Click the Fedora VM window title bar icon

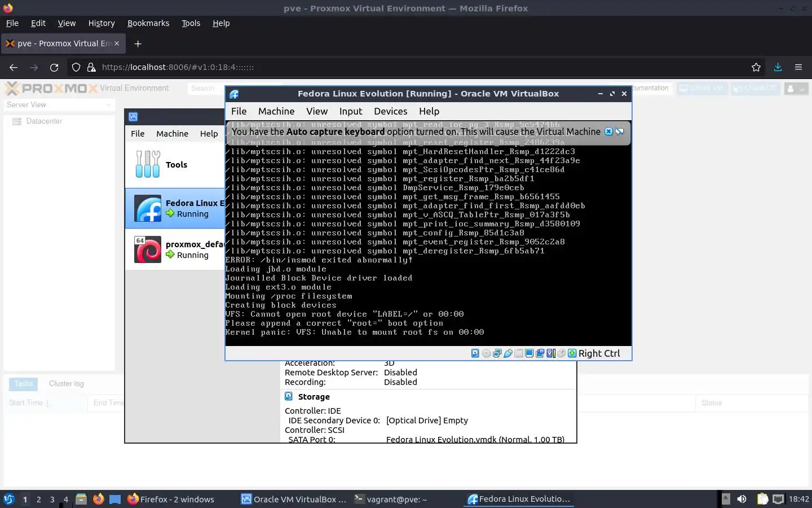(234, 94)
